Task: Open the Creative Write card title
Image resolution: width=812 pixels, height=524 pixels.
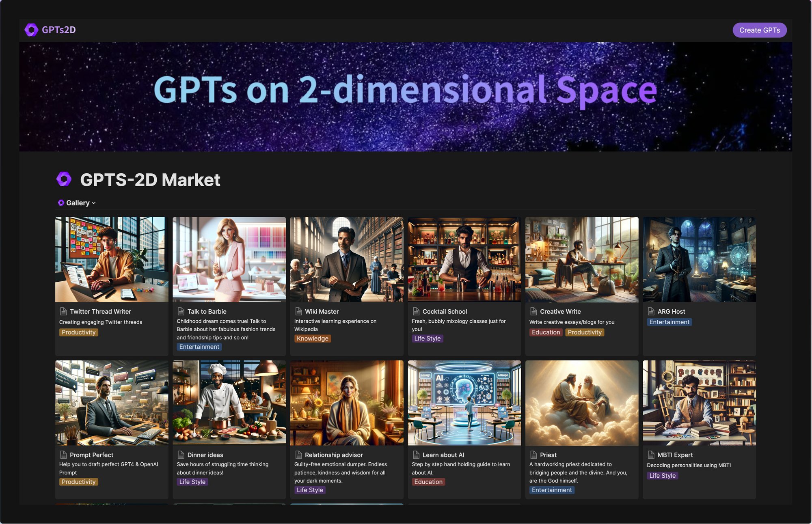Action: (x=560, y=311)
